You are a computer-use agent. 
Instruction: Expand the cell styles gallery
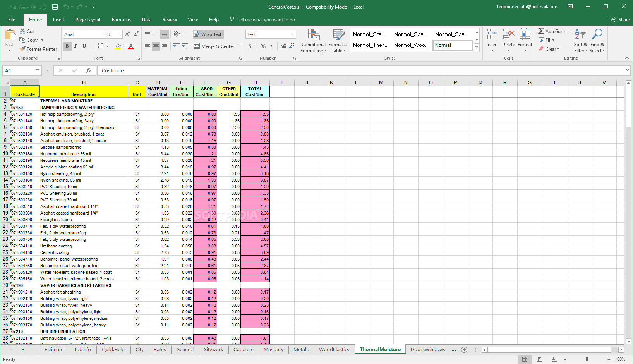(x=477, y=48)
